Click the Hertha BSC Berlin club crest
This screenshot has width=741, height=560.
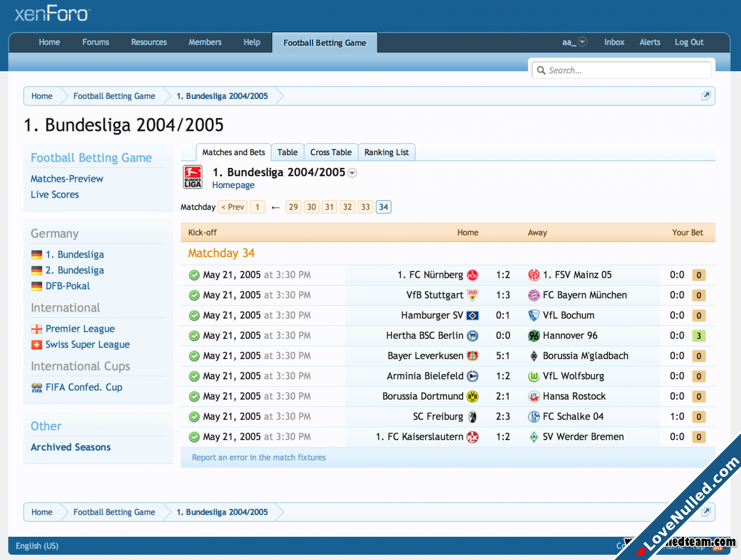(x=472, y=336)
